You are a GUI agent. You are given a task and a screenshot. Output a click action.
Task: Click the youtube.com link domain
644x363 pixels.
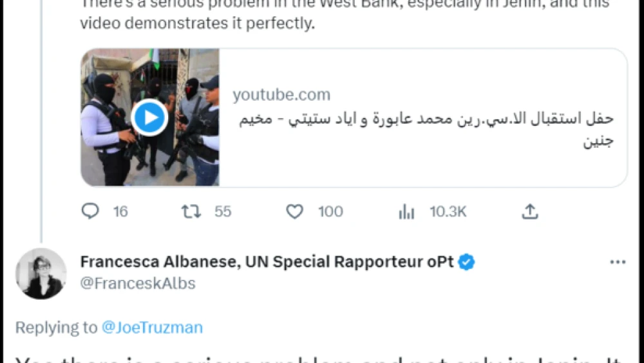[281, 95]
